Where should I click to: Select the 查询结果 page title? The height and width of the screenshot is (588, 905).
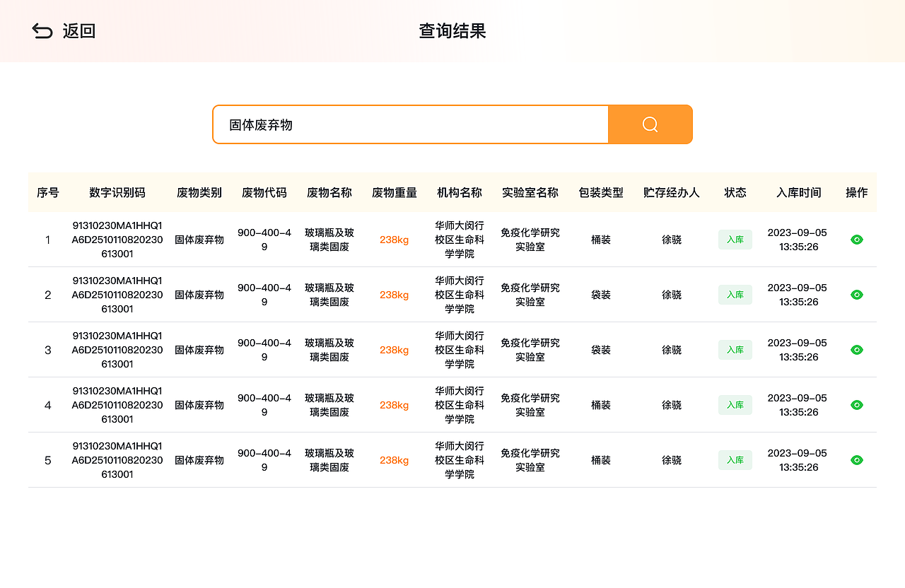[x=452, y=31]
